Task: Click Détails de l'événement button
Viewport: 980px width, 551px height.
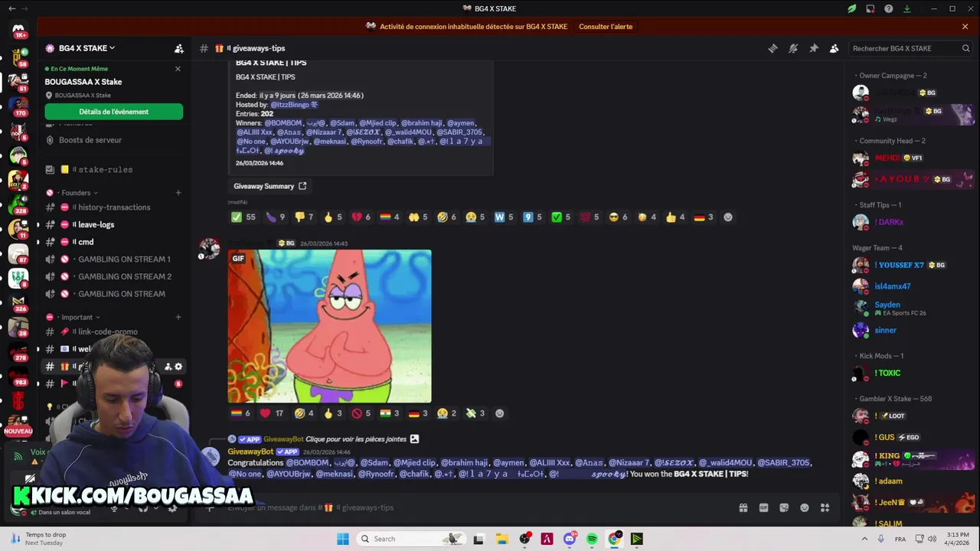Action: point(113,112)
